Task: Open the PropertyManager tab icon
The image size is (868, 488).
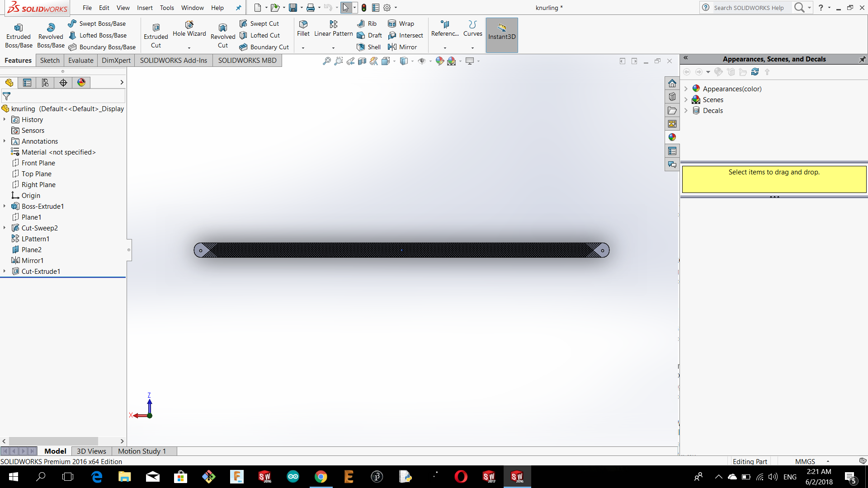Action: coord(27,82)
